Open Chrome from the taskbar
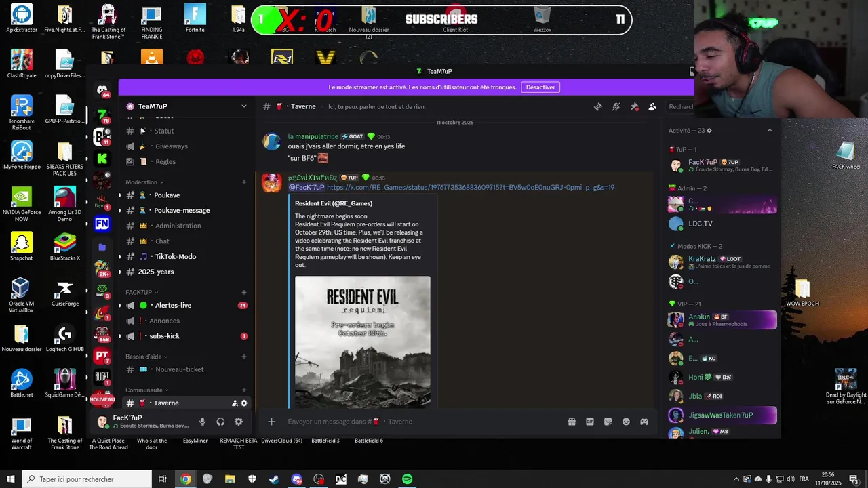 pyautogui.click(x=186, y=479)
